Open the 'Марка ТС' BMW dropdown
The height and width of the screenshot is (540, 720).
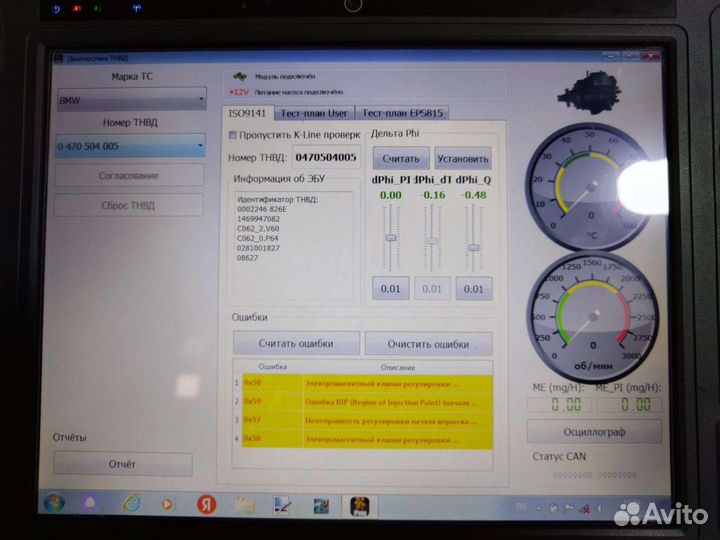point(132,99)
